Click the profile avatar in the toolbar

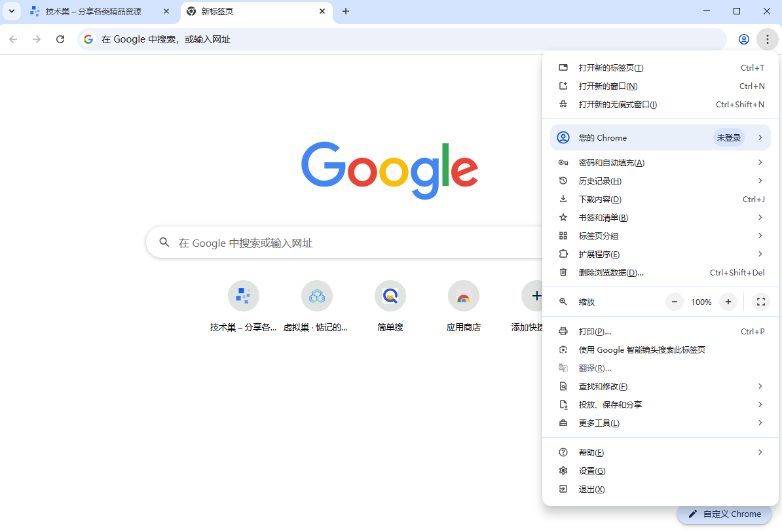tap(743, 39)
